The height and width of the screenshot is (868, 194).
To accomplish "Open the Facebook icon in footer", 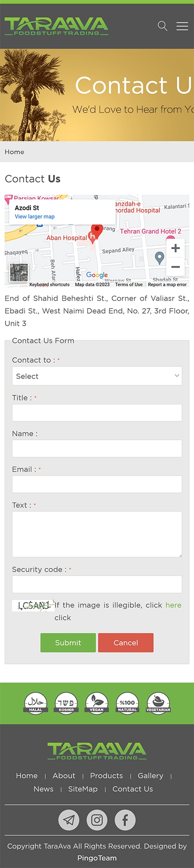I will [x=125, y=819].
